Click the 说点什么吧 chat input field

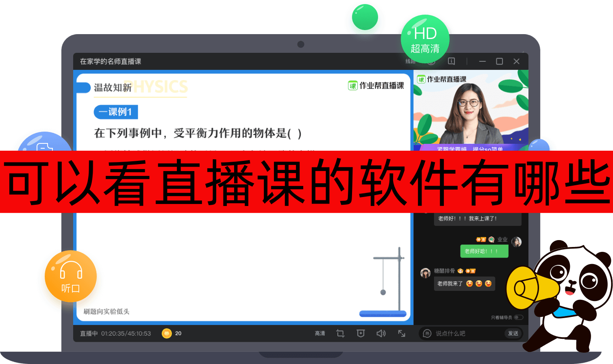(x=459, y=334)
